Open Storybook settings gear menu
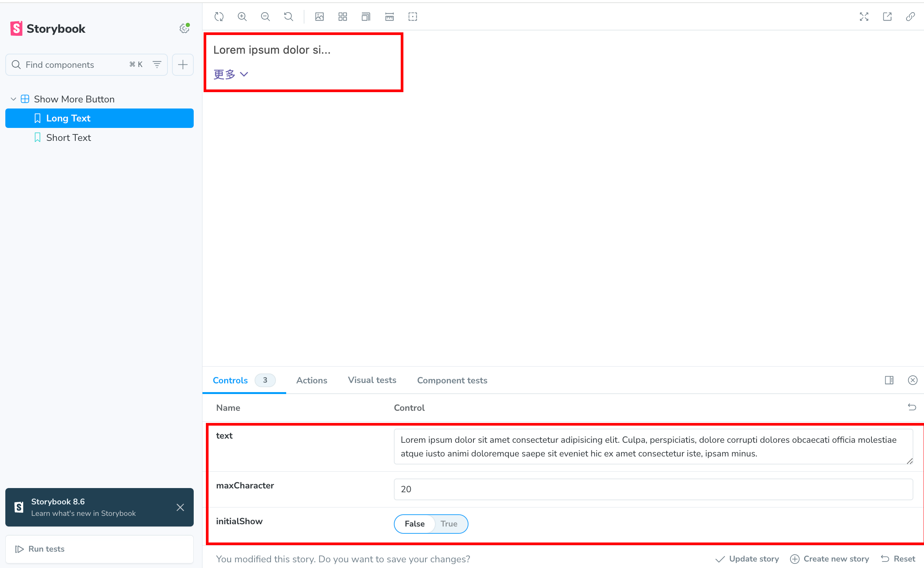The width and height of the screenshot is (924, 568). pos(185,29)
